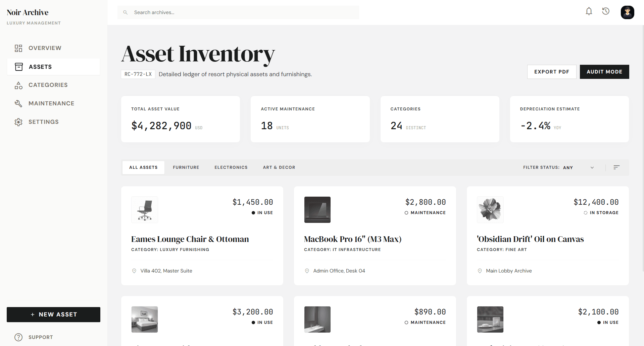Toggle IN STORAGE status on 'Obsidian Drift' painting
Screen dimensions: 644x346
click(x=601, y=212)
